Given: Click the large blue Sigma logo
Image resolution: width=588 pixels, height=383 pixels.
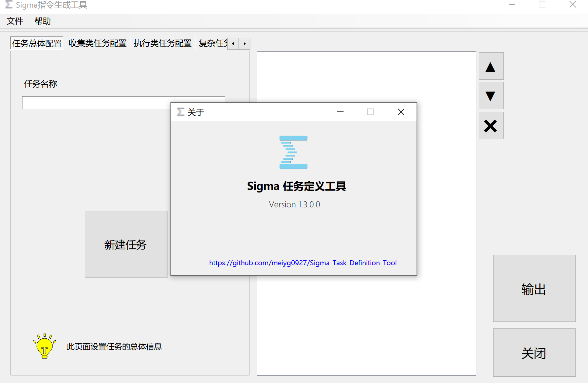Looking at the screenshot, I should pyautogui.click(x=293, y=152).
